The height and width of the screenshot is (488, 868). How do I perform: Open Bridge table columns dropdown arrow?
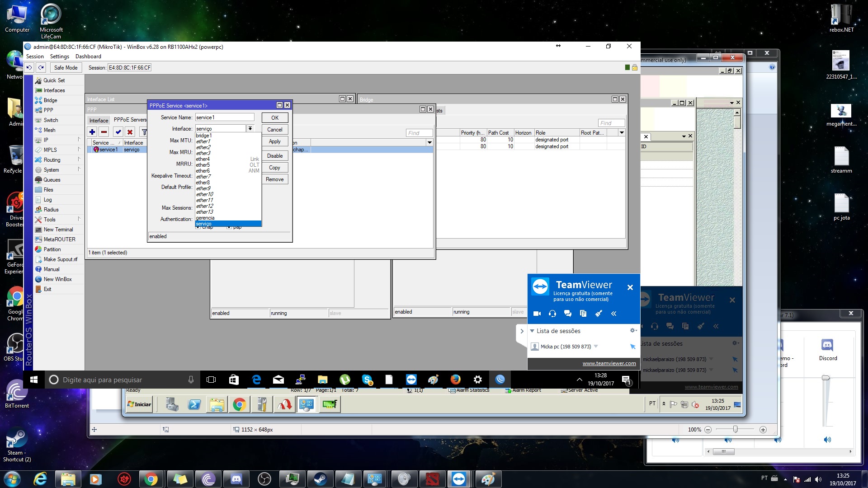pyautogui.click(x=622, y=133)
